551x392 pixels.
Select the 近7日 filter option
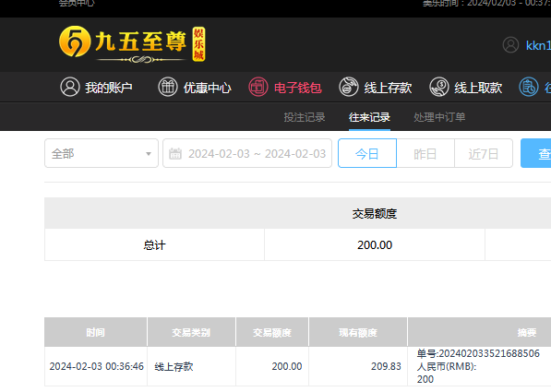click(484, 153)
